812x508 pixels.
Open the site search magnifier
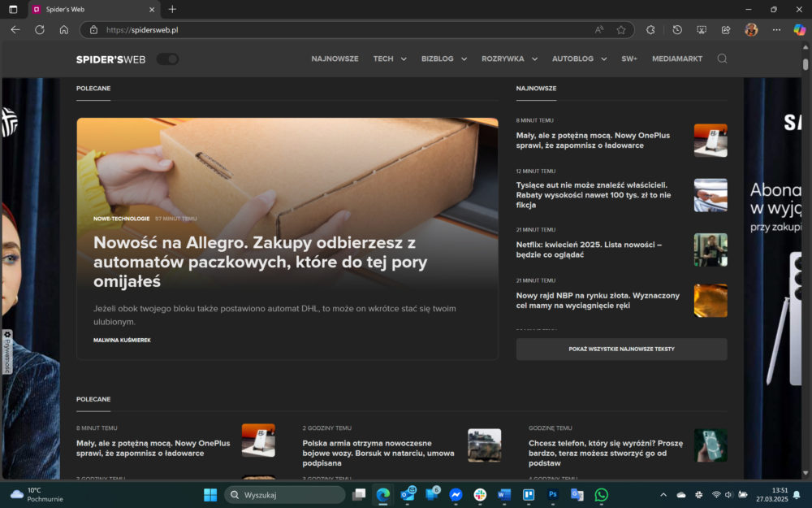pyautogui.click(x=722, y=59)
